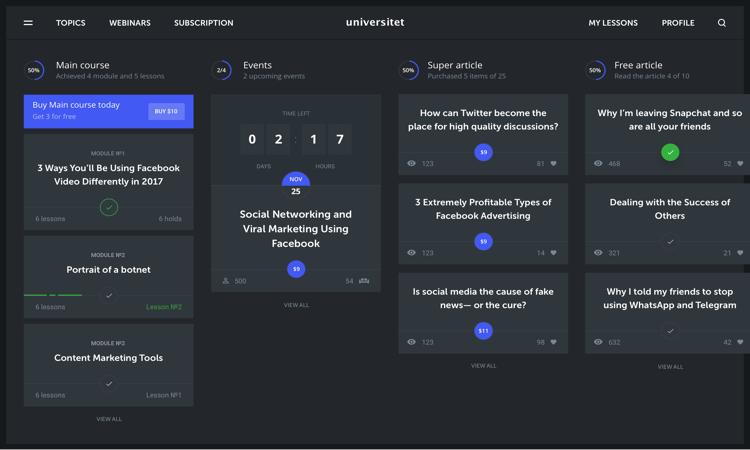Viewport: 750px width, 450px height.
Task: Toggle checkmark on Content Marketing Tools module
Action: (109, 383)
